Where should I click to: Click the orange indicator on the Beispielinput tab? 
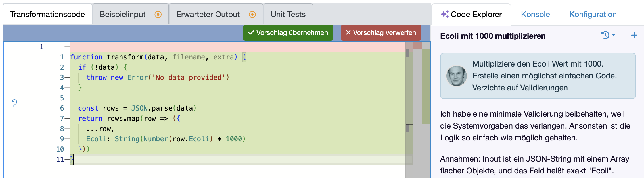[x=158, y=15]
